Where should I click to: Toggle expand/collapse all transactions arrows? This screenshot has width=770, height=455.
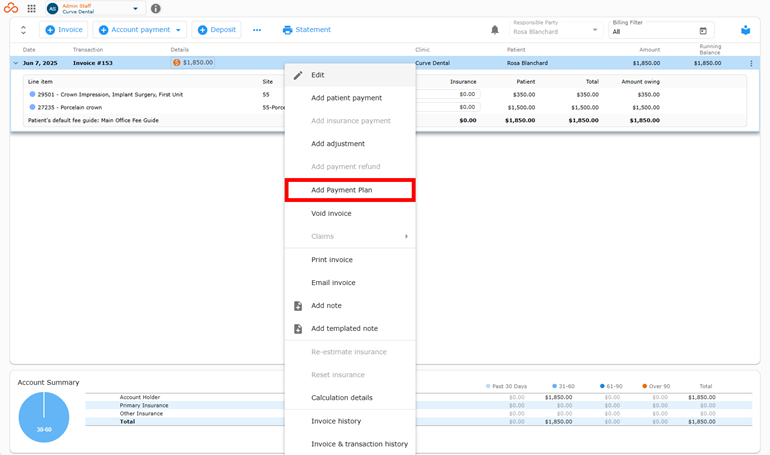click(x=23, y=30)
